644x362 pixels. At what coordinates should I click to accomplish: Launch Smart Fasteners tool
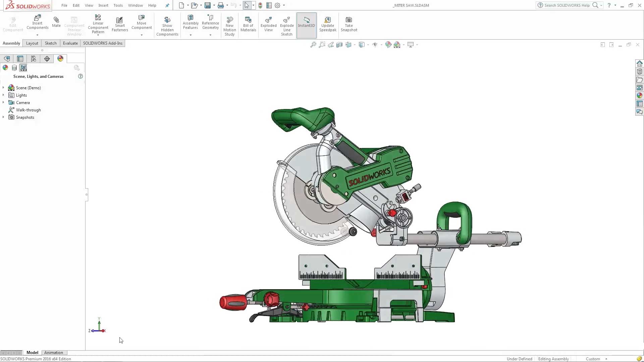click(120, 24)
